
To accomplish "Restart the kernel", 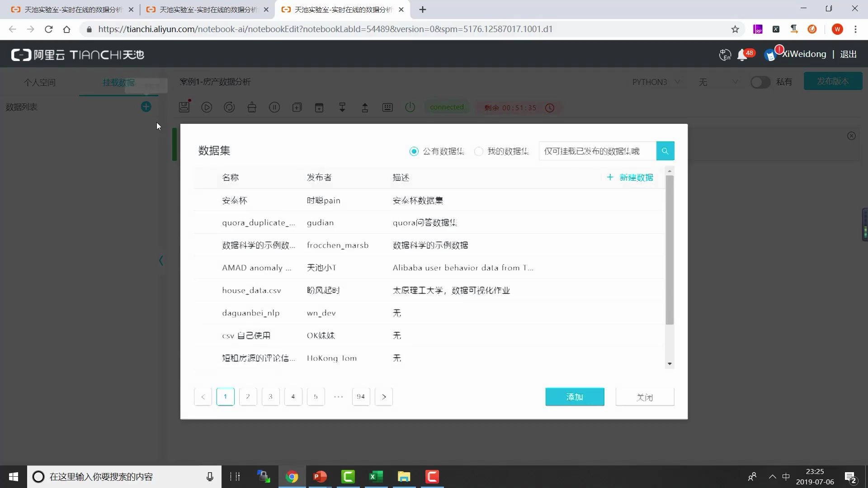I will pyautogui.click(x=229, y=107).
